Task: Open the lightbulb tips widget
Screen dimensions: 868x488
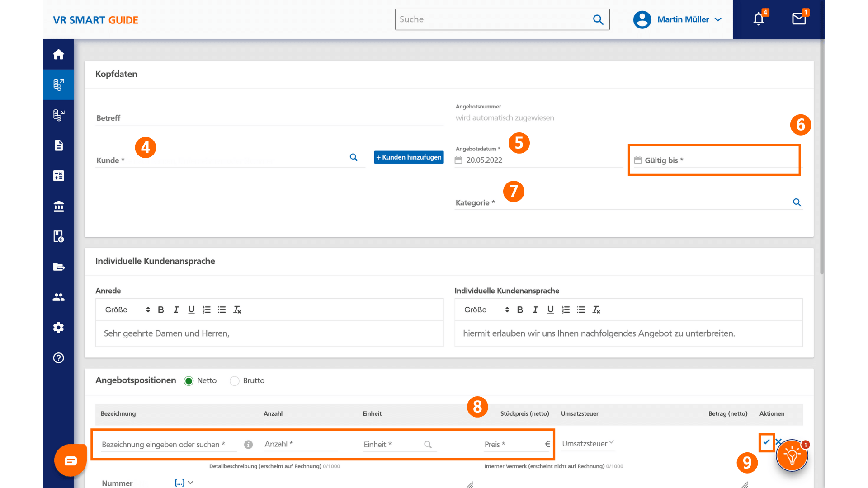Action: click(792, 455)
